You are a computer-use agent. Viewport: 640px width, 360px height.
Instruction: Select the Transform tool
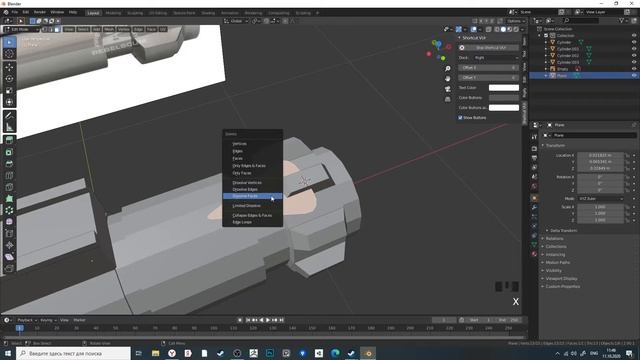tap(9, 102)
